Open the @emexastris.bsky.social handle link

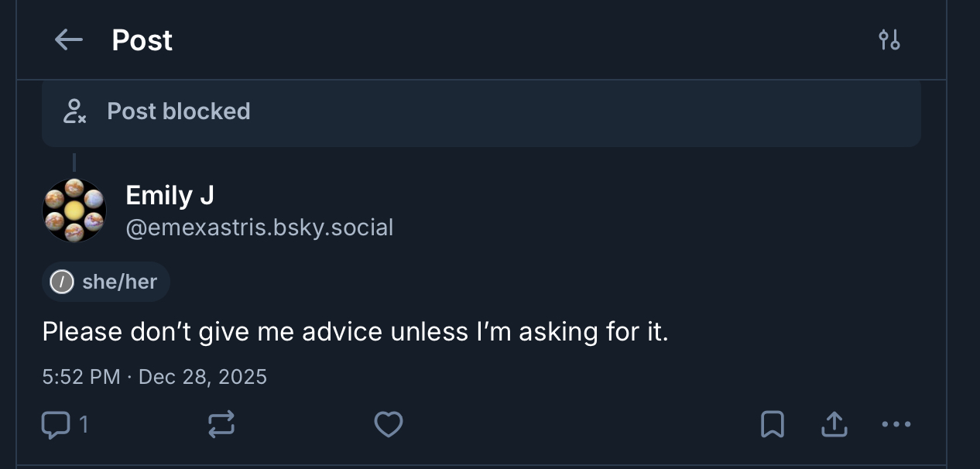point(259,228)
